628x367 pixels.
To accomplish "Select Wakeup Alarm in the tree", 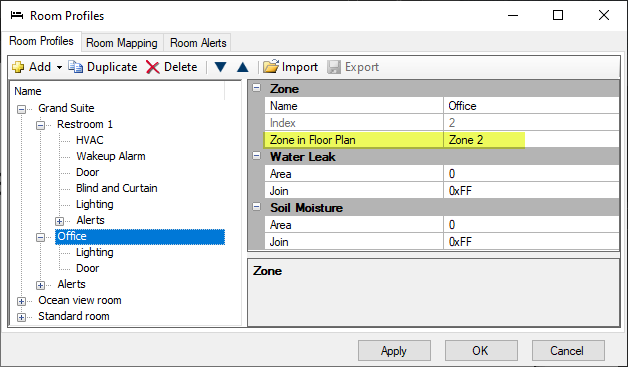I will [111, 156].
